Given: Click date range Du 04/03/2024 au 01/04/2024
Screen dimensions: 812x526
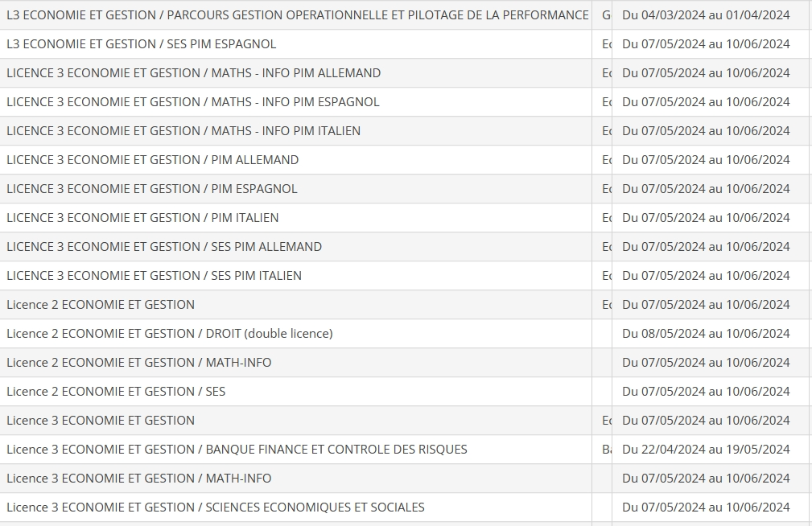Looking at the screenshot, I should point(706,15).
